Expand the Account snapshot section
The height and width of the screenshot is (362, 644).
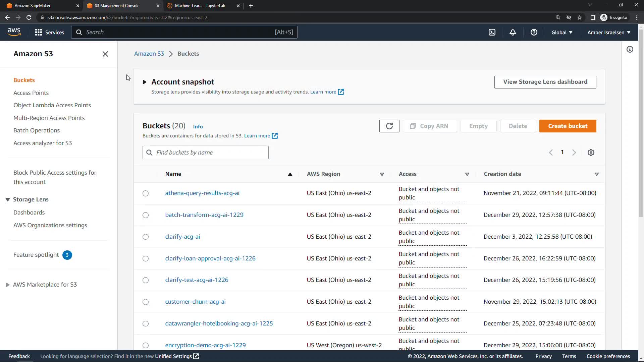click(x=145, y=82)
